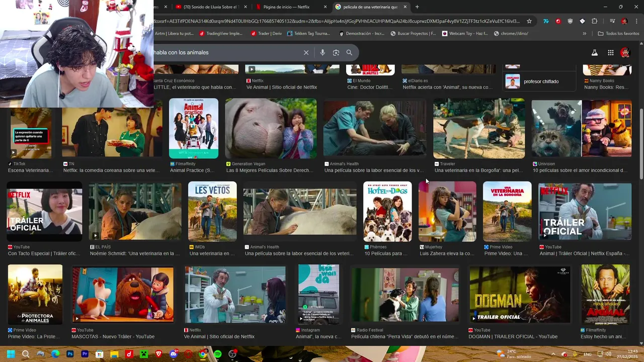Open the Minecraft creeper taskbar icon
The width and height of the screenshot is (644, 362).
point(144,354)
